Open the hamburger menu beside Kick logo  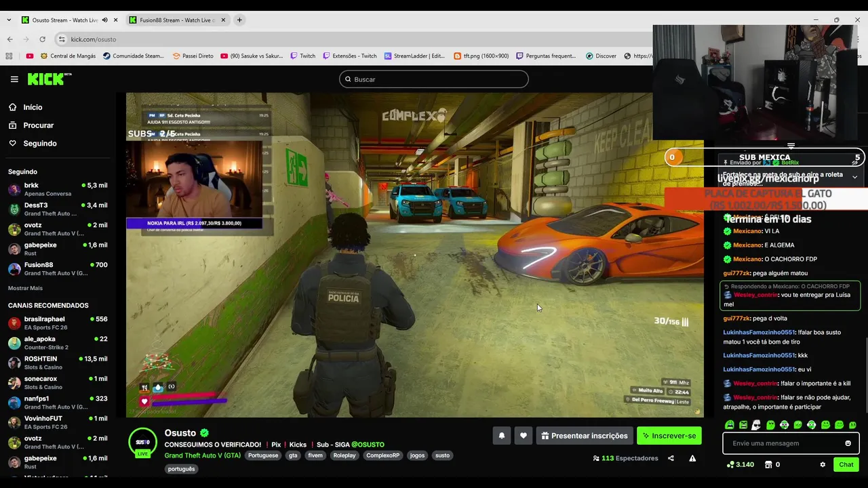[14, 79]
